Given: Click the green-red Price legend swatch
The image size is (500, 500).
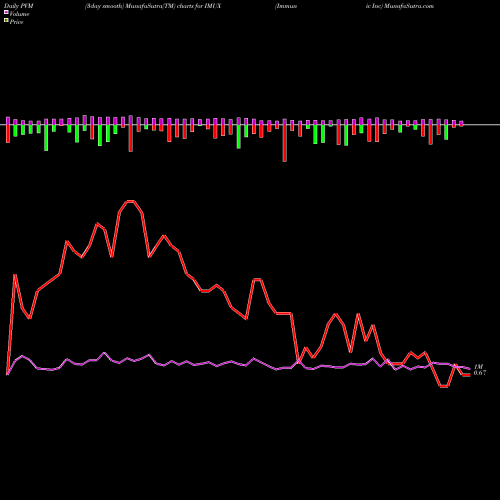Looking at the screenshot, I should [x=6, y=20].
